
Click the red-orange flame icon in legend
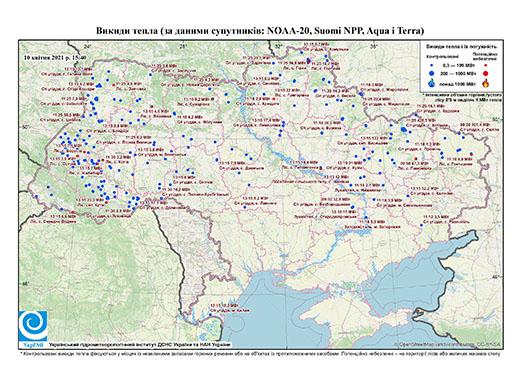coord(486,83)
